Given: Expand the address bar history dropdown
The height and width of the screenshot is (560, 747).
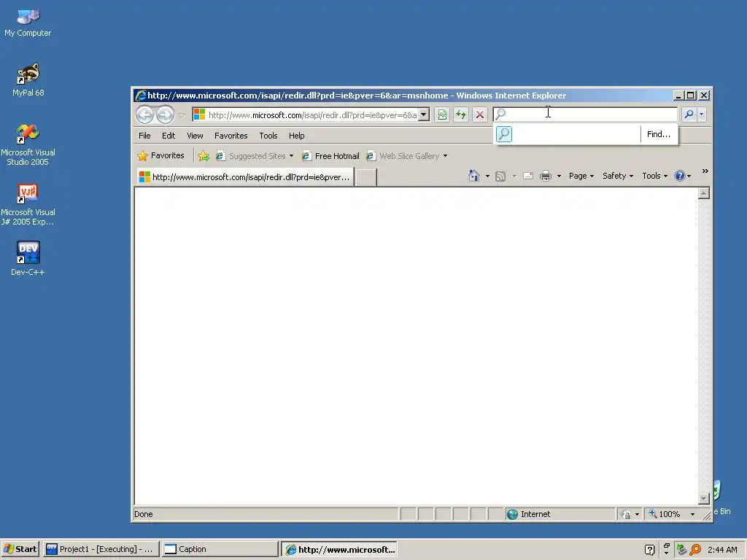Looking at the screenshot, I should [424, 114].
